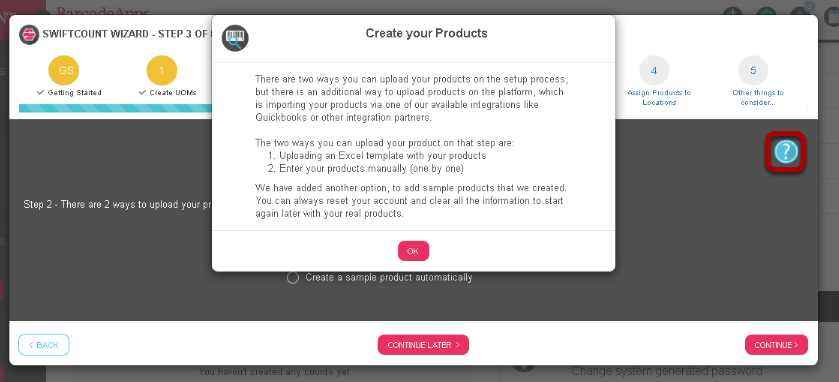Open the settings gear icon in top bar
839x382 pixels.
766,13
